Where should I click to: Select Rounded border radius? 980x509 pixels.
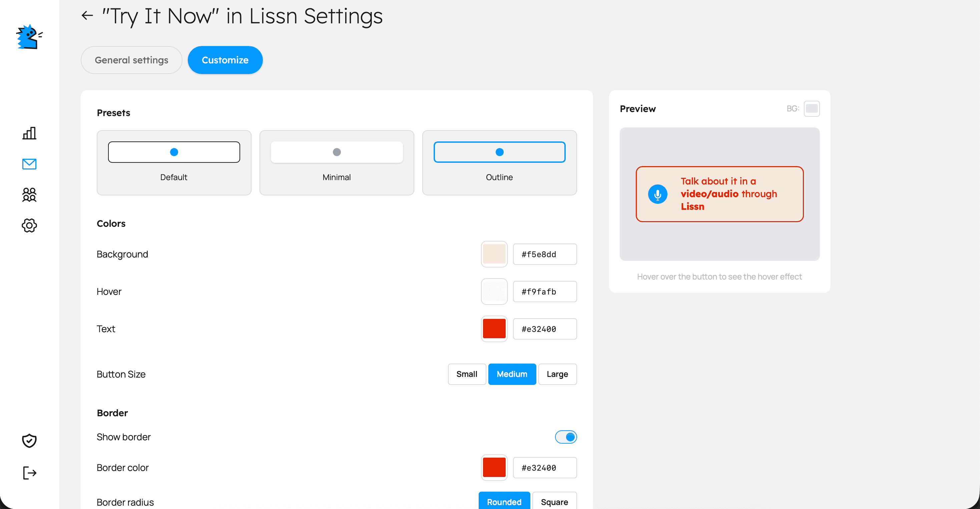pyautogui.click(x=504, y=502)
